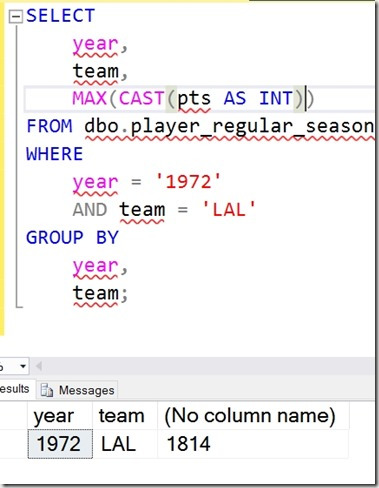Select the team column header

(125, 416)
